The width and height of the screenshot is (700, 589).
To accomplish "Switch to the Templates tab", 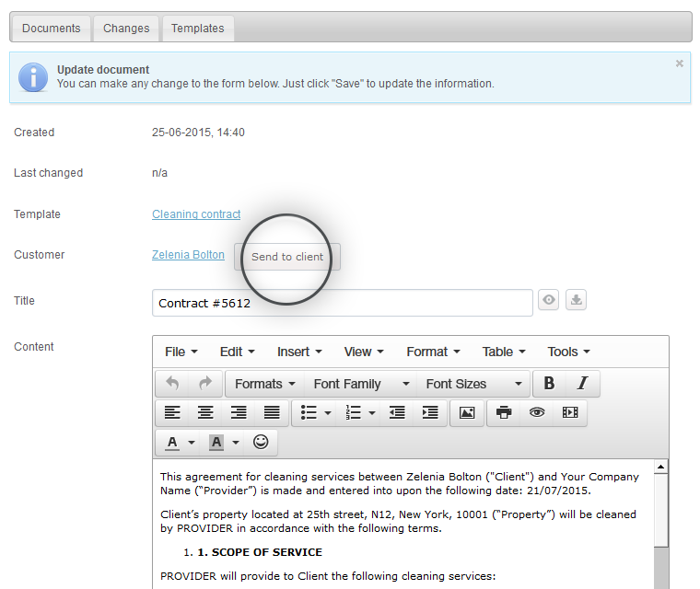I will (198, 29).
